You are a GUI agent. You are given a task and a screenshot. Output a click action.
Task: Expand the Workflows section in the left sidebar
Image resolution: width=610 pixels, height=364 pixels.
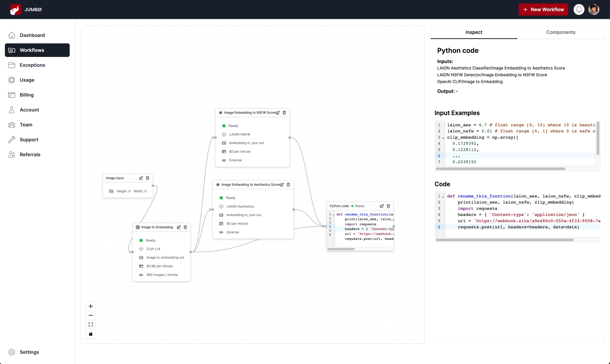tap(37, 50)
